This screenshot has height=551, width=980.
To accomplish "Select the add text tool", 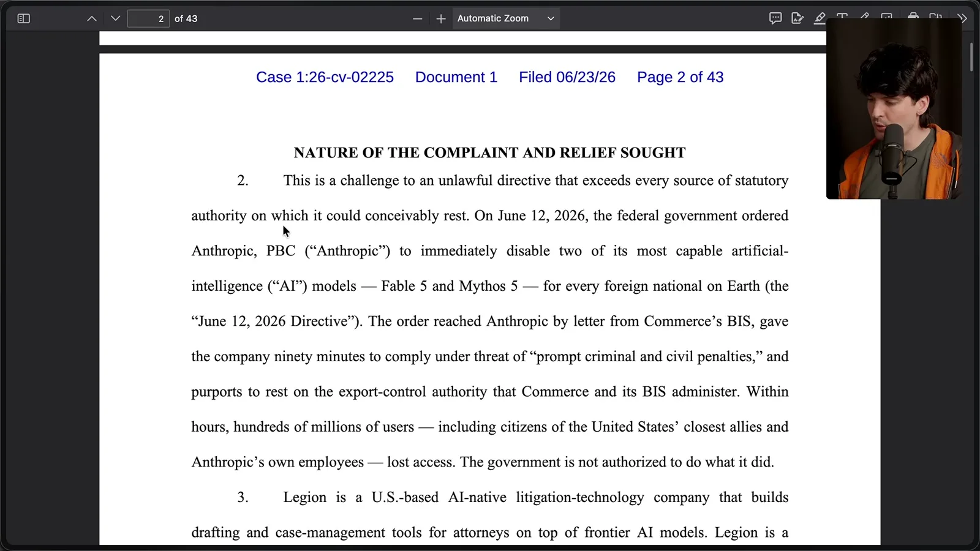I will pos(842,15).
